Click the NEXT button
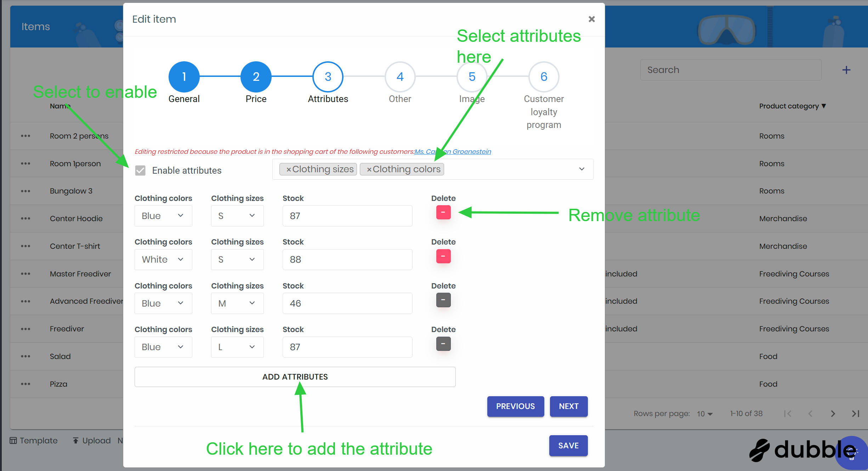The image size is (868, 471). pos(568,406)
